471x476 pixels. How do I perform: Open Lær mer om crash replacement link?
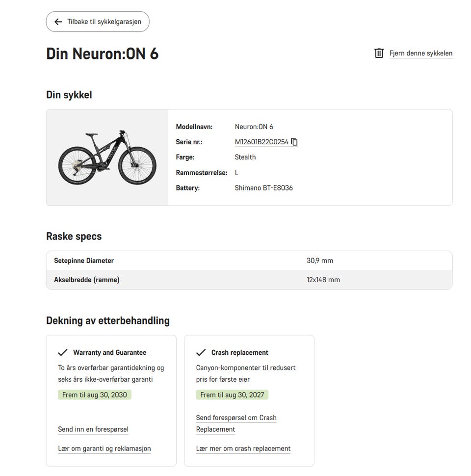coord(243,449)
